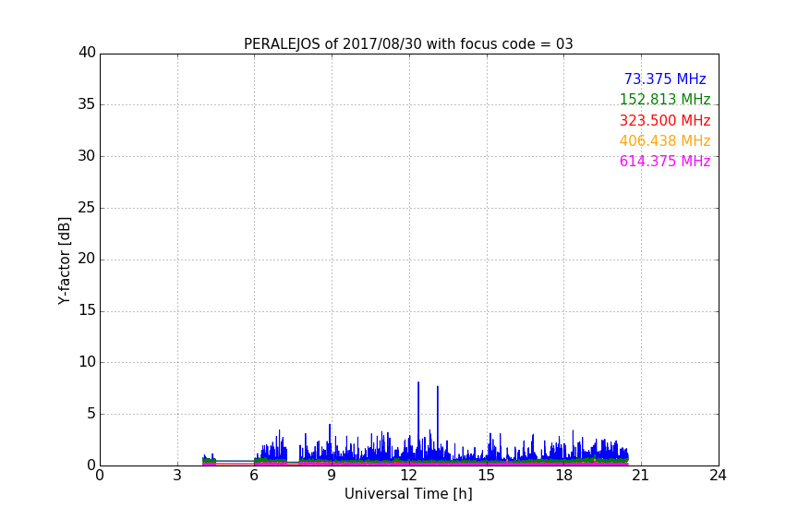The height and width of the screenshot is (532, 798).
Task: Click the 15 tick on Y axis
Action: 87,310
